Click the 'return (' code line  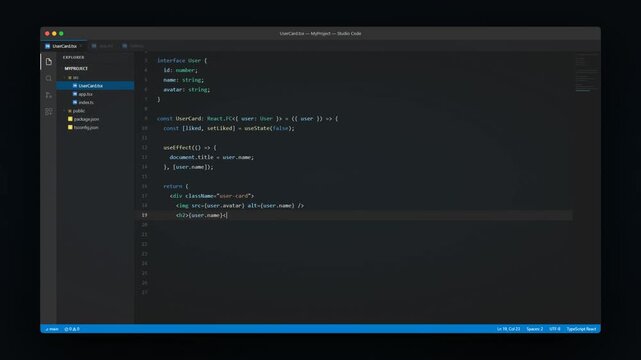(x=176, y=186)
